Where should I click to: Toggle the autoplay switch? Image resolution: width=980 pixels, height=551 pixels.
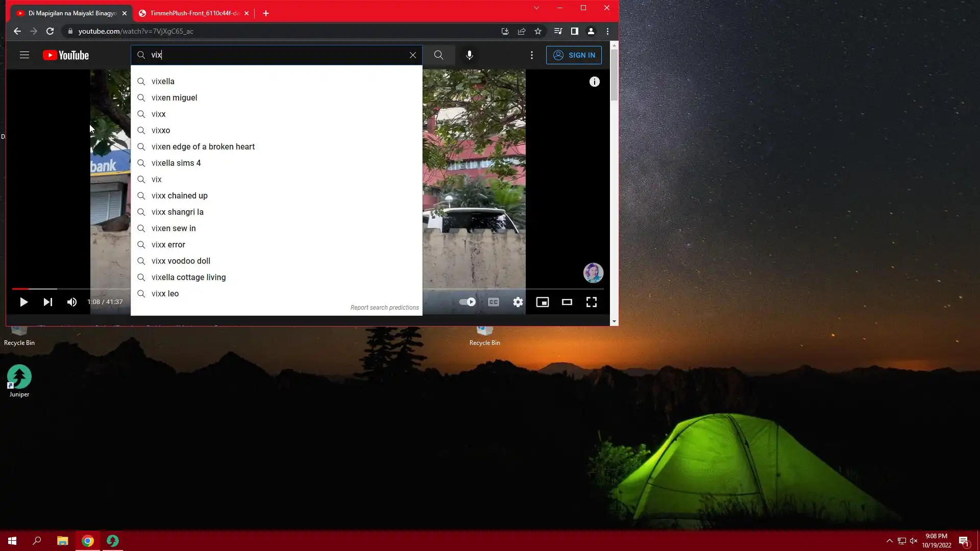[467, 302]
